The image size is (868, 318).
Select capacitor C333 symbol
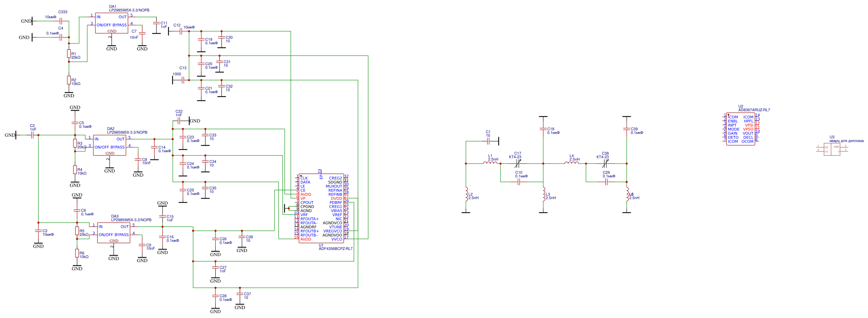[x=61, y=21]
